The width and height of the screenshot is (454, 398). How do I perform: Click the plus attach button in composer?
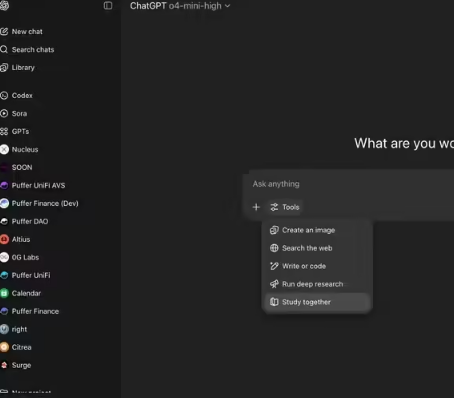coord(256,207)
